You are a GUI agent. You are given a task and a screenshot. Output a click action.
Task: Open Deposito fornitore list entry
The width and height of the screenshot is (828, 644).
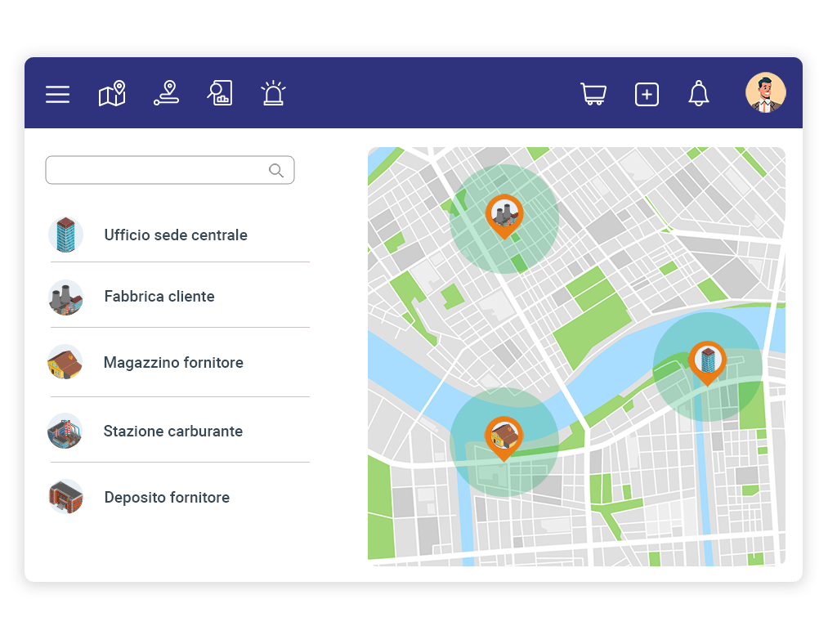[167, 498]
